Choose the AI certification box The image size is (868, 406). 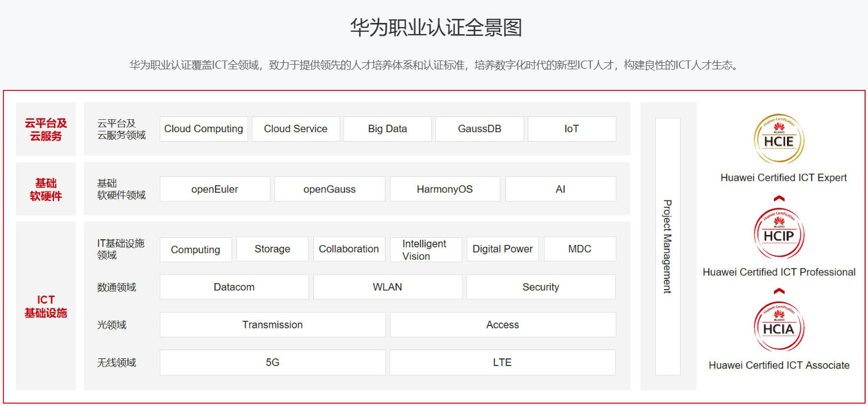(x=561, y=189)
